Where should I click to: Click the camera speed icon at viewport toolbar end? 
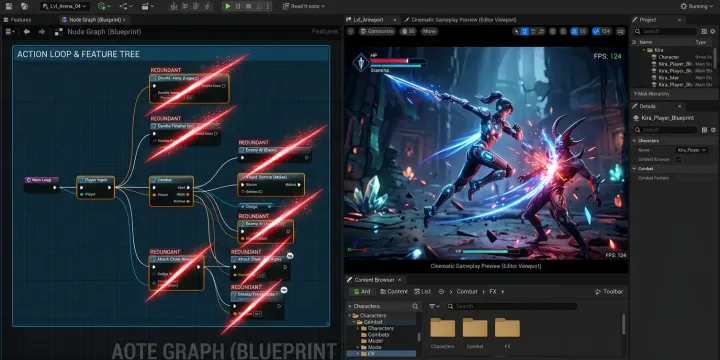(x=621, y=31)
